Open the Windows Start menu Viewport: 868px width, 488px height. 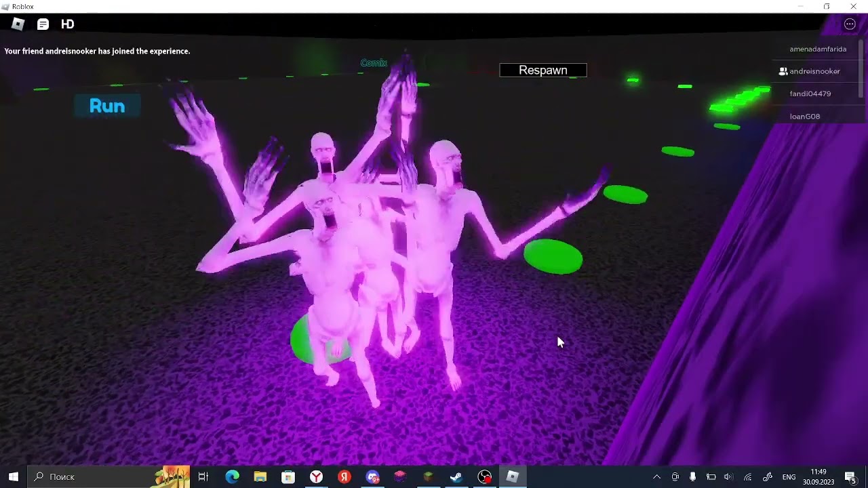point(14,476)
